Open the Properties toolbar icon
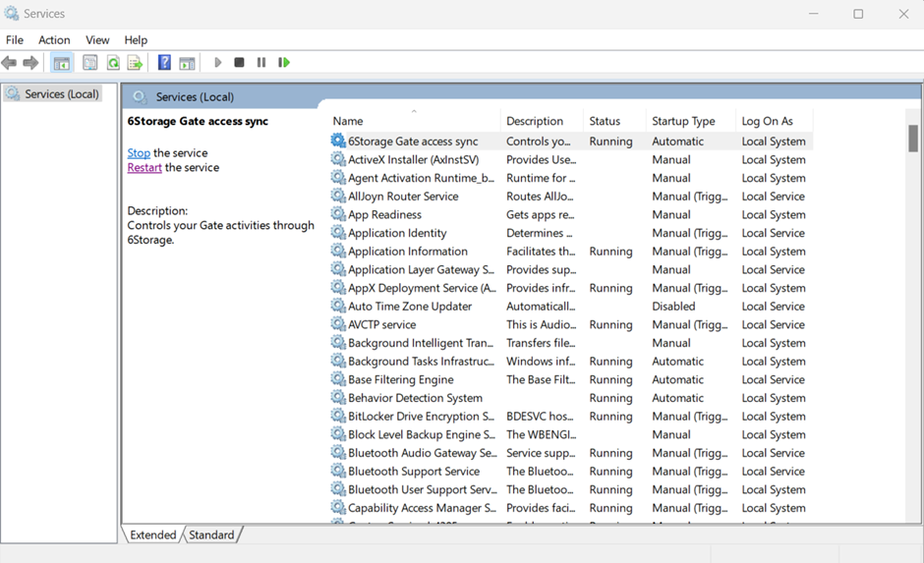 coord(89,63)
